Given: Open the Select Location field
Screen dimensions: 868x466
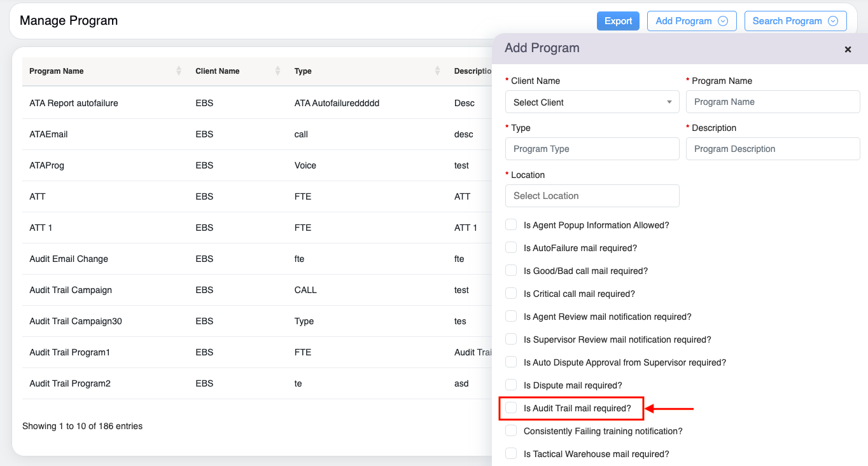Looking at the screenshot, I should click(x=592, y=196).
